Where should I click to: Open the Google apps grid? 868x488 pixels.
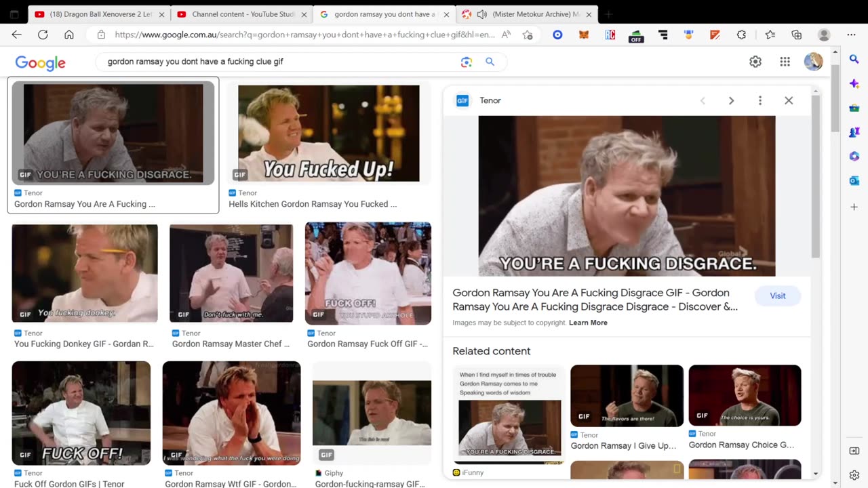[785, 62]
